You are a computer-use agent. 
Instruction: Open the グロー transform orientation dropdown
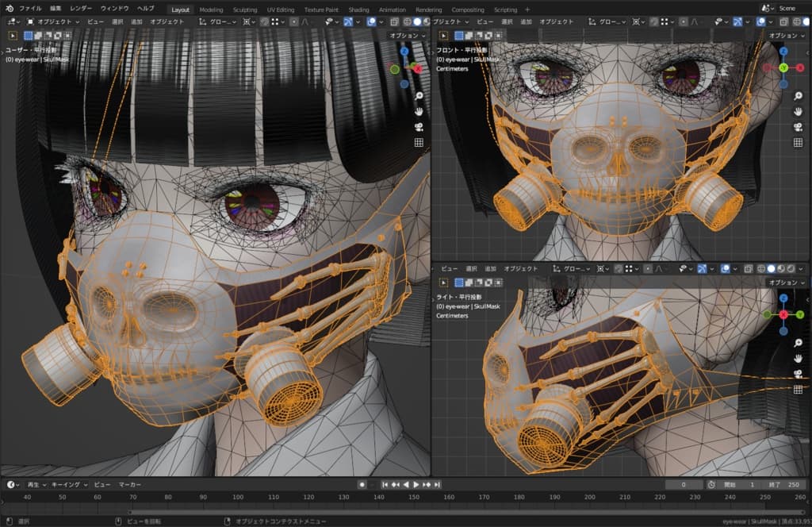point(219,21)
